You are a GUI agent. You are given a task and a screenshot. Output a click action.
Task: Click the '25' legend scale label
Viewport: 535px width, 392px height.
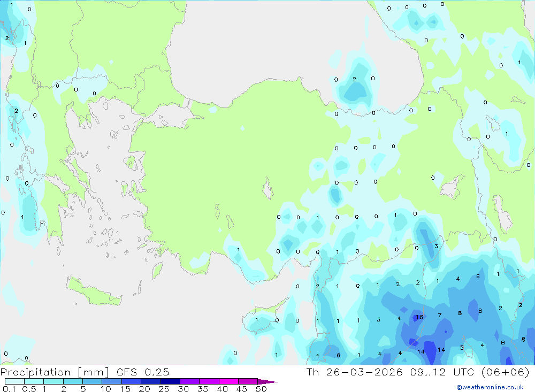click(164, 389)
